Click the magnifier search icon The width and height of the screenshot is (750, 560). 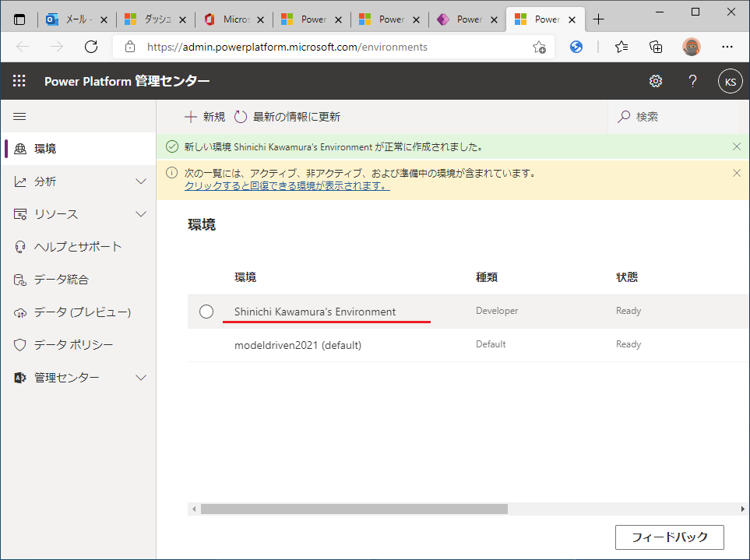tap(624, 117)
